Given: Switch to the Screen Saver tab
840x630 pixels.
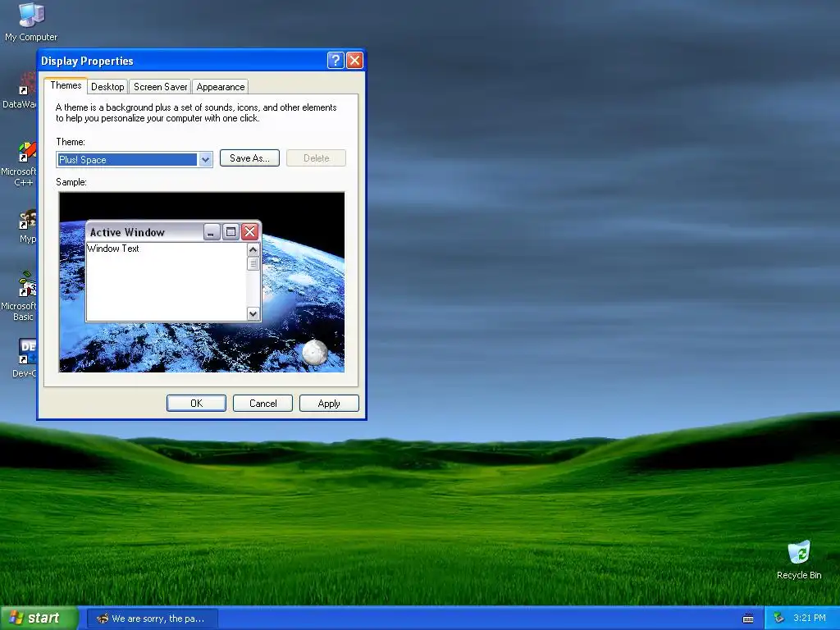Looking at the screenshot, I should tap(160, 87).
